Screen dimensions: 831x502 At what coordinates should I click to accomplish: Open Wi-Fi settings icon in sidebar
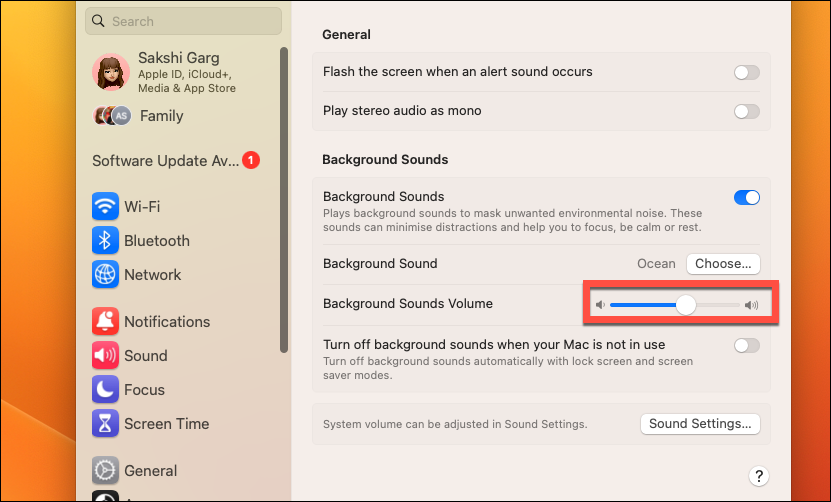click(x=105, y=206)
